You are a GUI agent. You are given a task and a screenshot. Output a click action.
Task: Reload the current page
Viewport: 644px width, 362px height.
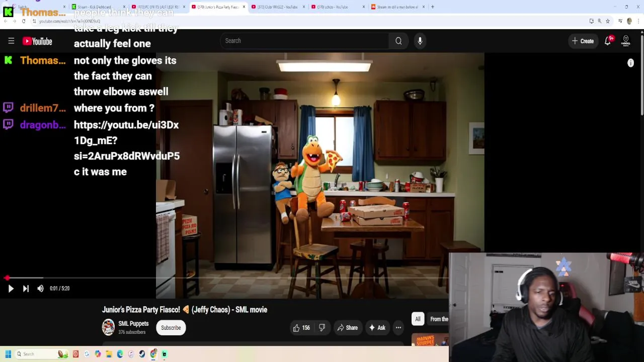coord(24,21)
